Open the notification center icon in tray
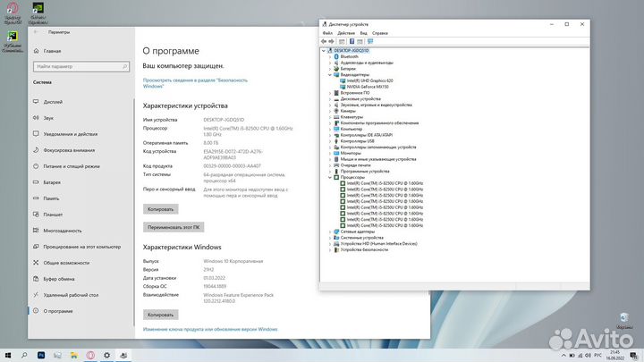Image resolution: width=644 pixels, height=362 pixels. tap(634, 355)
